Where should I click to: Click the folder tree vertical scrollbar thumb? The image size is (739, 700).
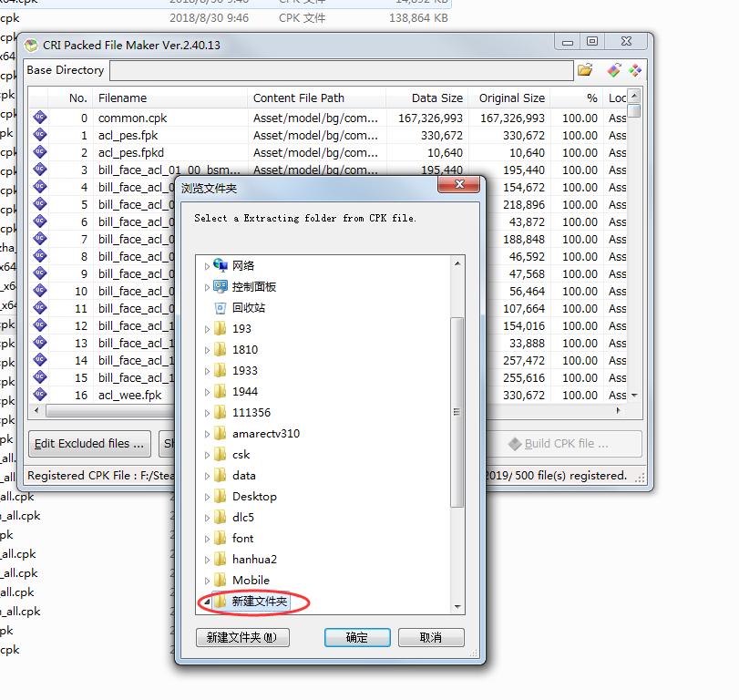(x=457, y=410)
